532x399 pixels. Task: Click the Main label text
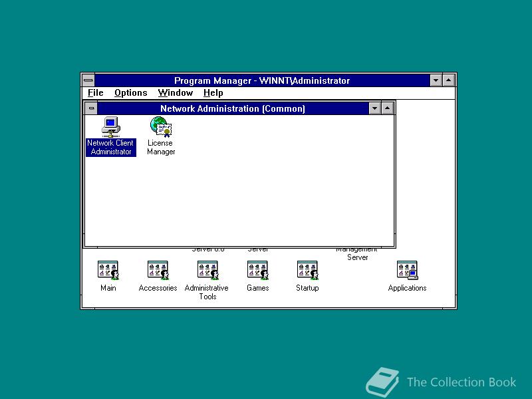click(x=108, y=288)
